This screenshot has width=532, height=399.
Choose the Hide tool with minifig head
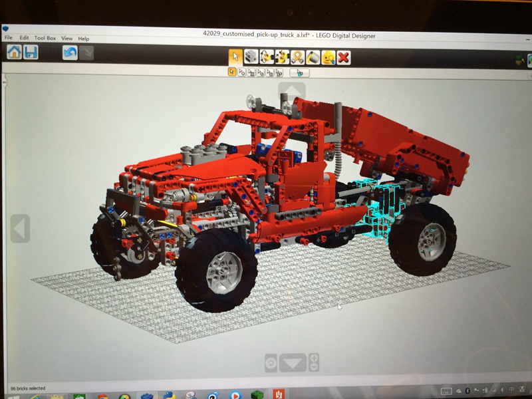pos(328,58)
